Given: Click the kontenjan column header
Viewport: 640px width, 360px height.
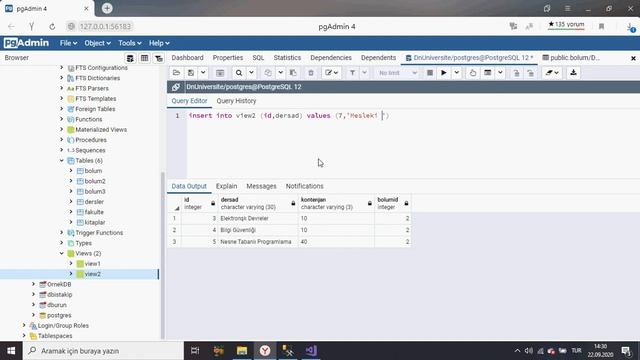Looking at the screenshot, I should (x=336, y=203).
